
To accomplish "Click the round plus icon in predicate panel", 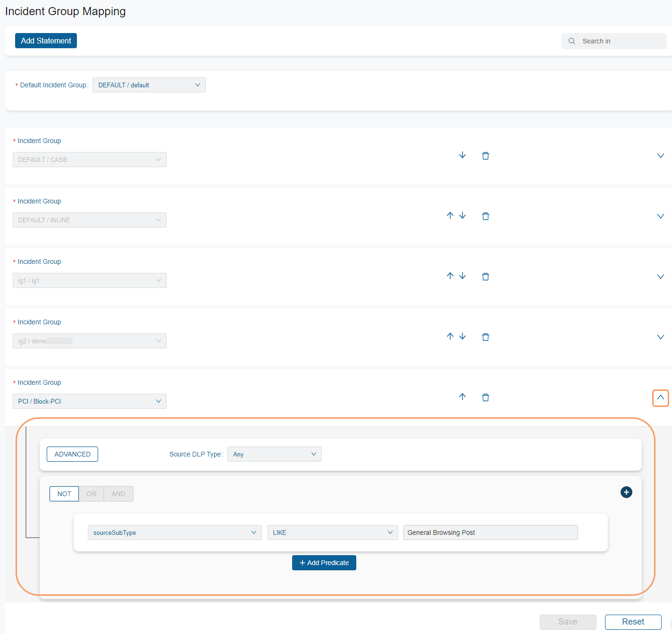I will pos(626,492).
